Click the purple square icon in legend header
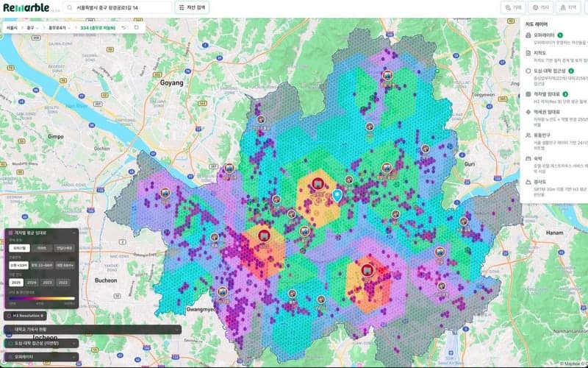The width and height of the screenshot is (588, 368). pyautogui.click(x=10, y=233)
